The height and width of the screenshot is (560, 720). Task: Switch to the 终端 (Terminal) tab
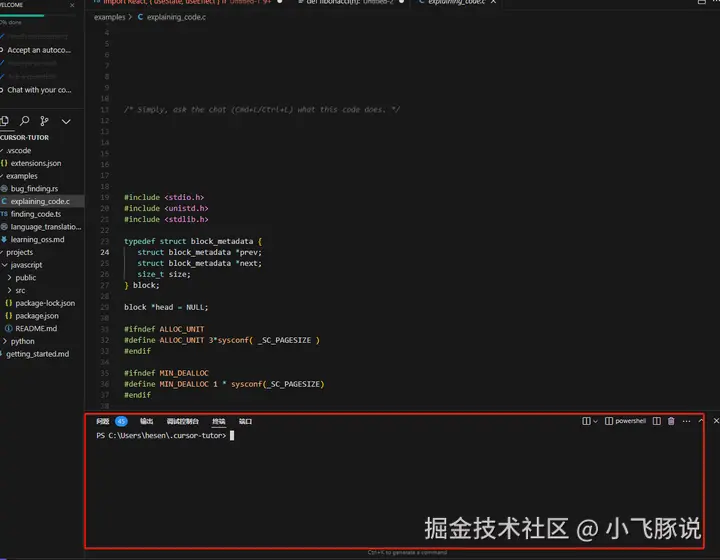219,421
